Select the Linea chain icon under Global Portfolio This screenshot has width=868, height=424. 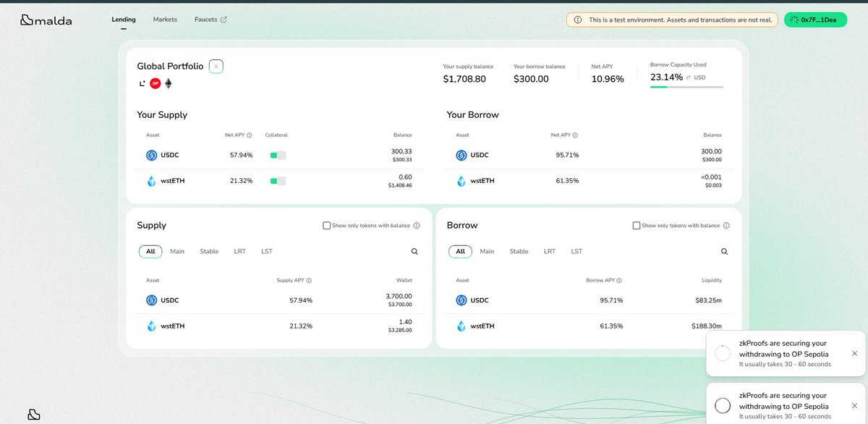142,83
